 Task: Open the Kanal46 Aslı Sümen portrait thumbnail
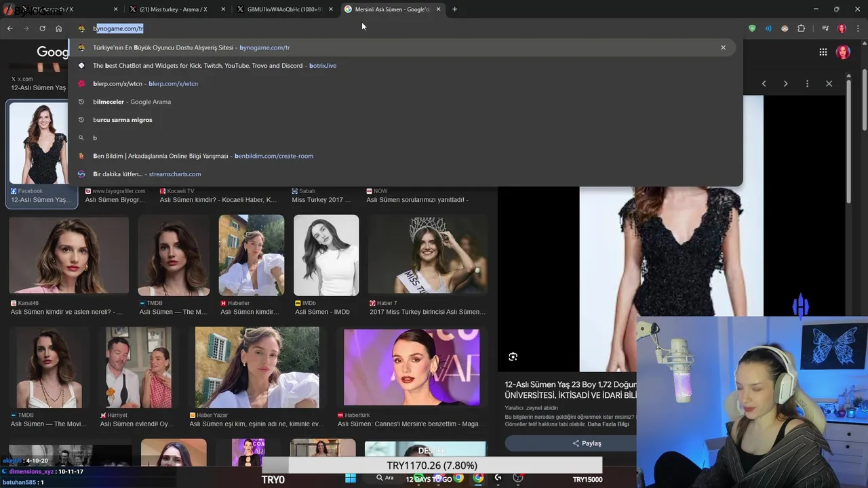[68, 255]
